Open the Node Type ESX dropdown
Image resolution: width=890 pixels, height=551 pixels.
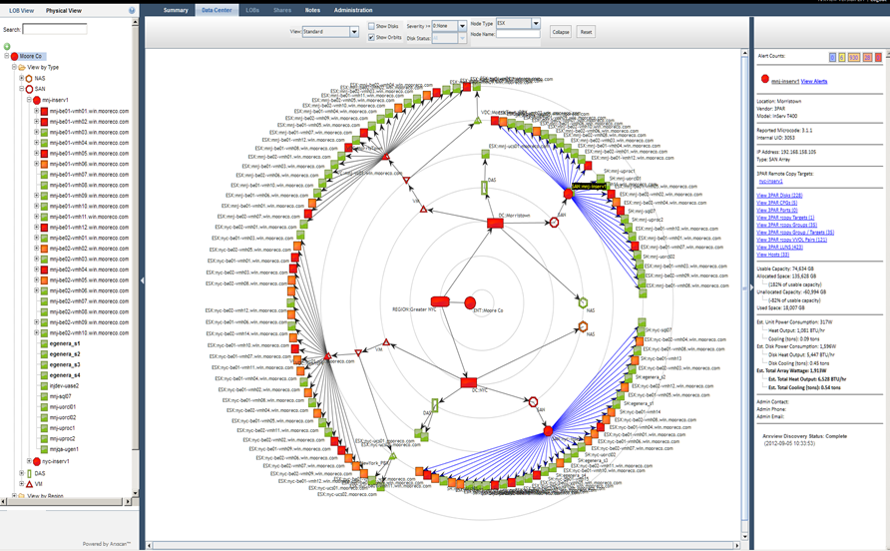[536, 23]
